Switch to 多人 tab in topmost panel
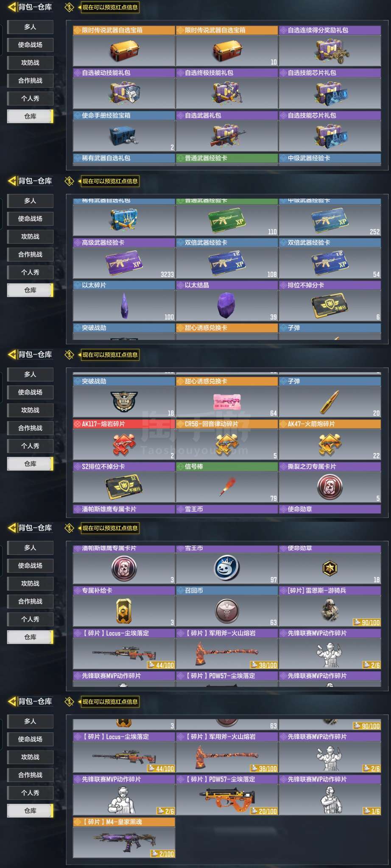Image resolution: width=391 pixels, height=868 pixels. tap(30, 27)
